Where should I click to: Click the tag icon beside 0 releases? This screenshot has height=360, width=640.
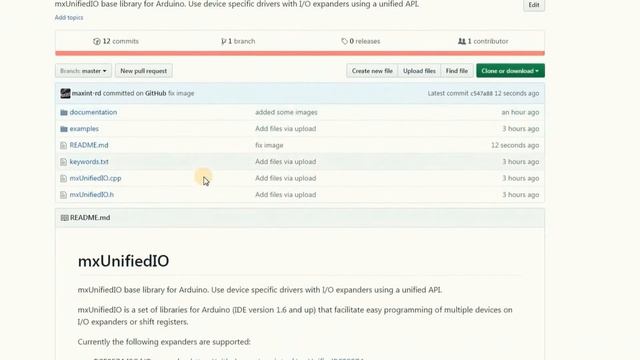(x=344, y=41)
